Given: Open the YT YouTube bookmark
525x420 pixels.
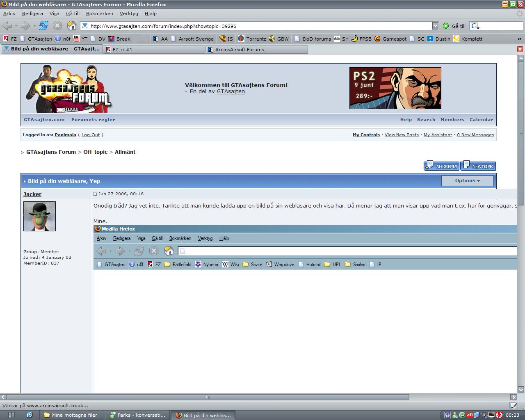Looking at the screenshot, I should (80, 39).
